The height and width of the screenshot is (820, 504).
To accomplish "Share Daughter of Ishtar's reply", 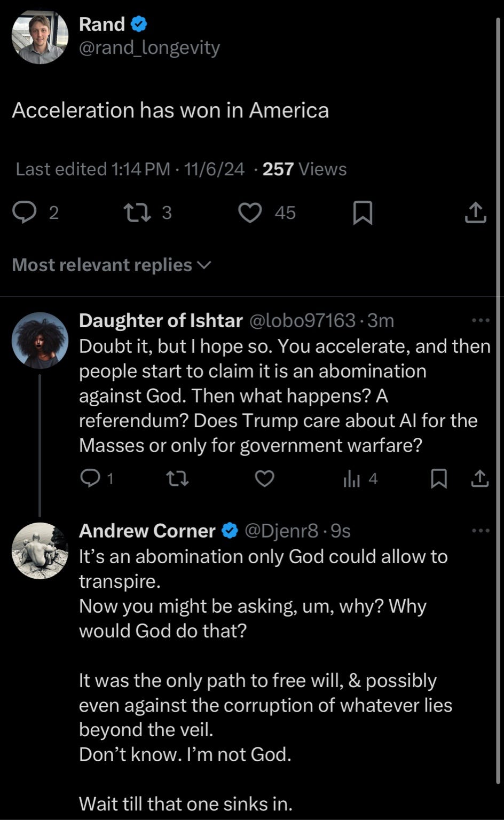I will (x=479, y=479).
